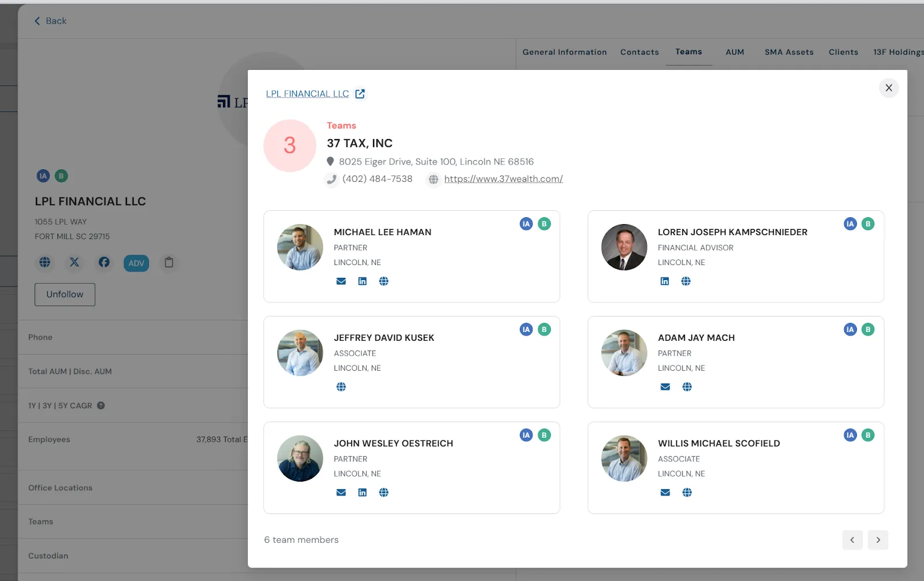Click the phone number (402) 484-7538
Viewport: 924px width, 581px height.
click(377, 179)
